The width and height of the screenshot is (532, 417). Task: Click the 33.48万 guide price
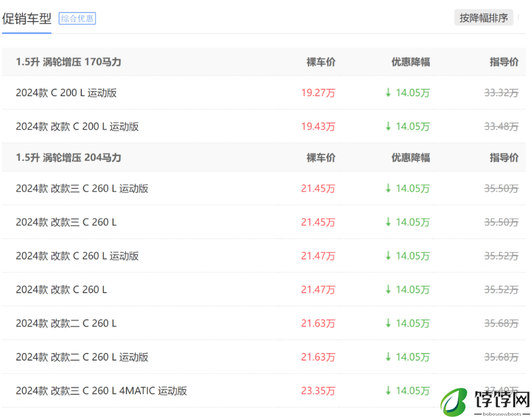coord(501,127)
